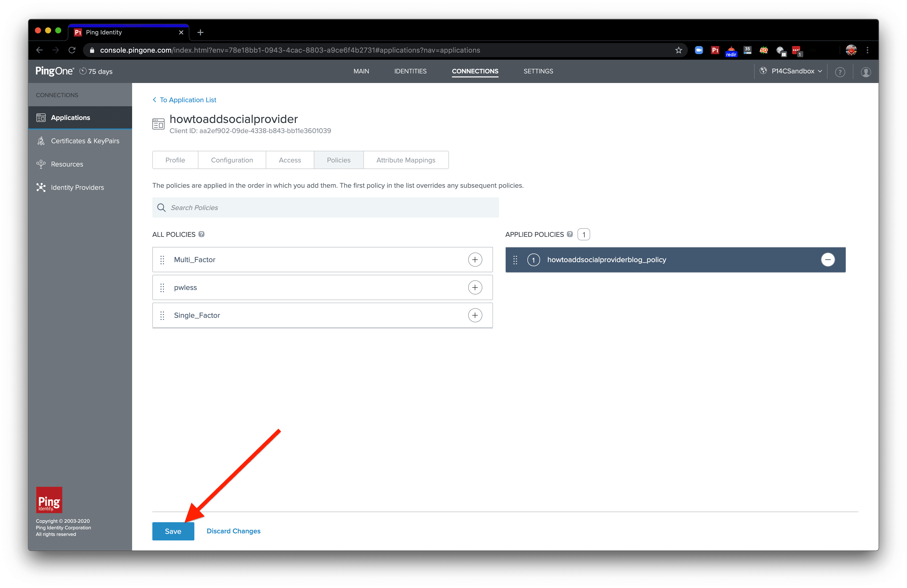The height and width of the screenshot is (588, 907).
Task: Add the Multi_Factor policy with plus icon
Action: [x=475, y=260]
